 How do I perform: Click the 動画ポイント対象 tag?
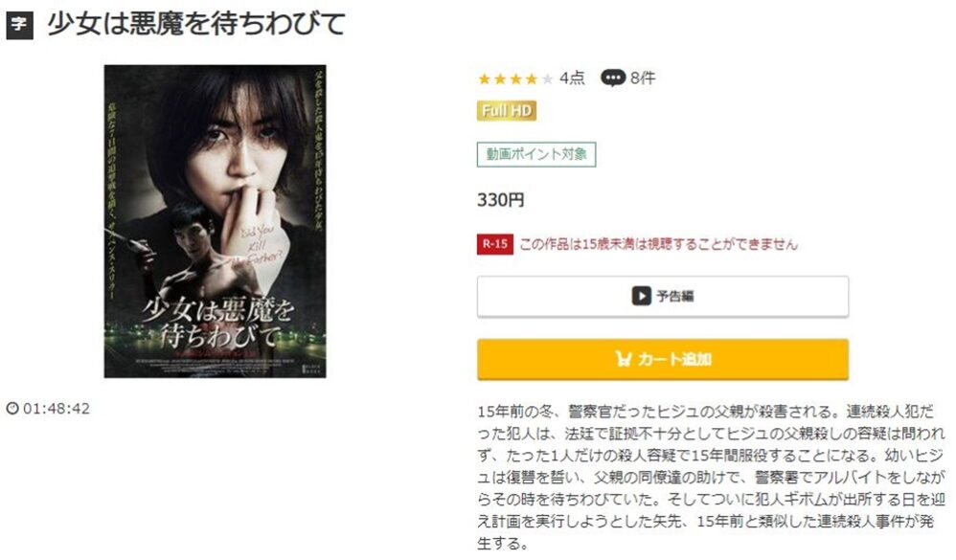(x=536, y=154)
